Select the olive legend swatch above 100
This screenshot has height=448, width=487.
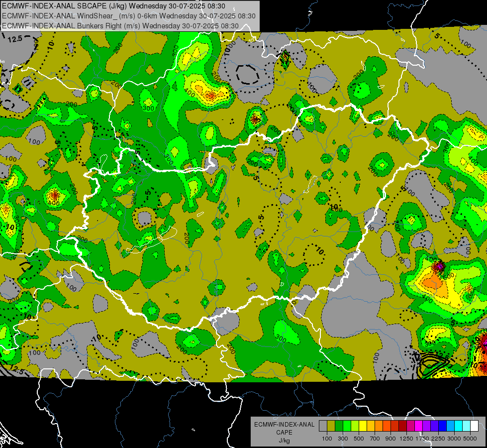click(331, 426)
